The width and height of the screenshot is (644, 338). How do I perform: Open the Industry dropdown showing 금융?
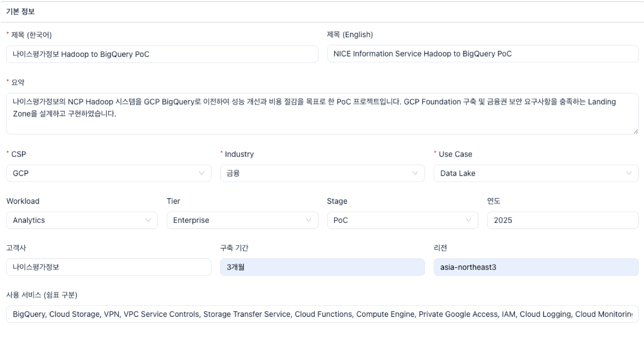tap(323, 173)
